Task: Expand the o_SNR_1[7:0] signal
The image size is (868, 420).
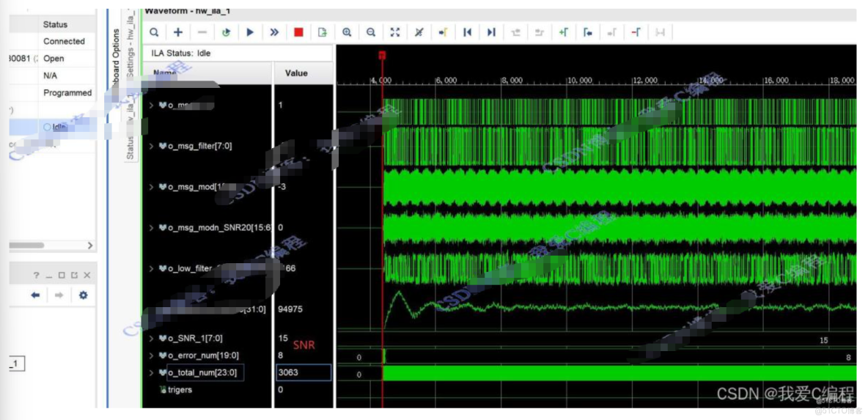Action: coord(152,339)
